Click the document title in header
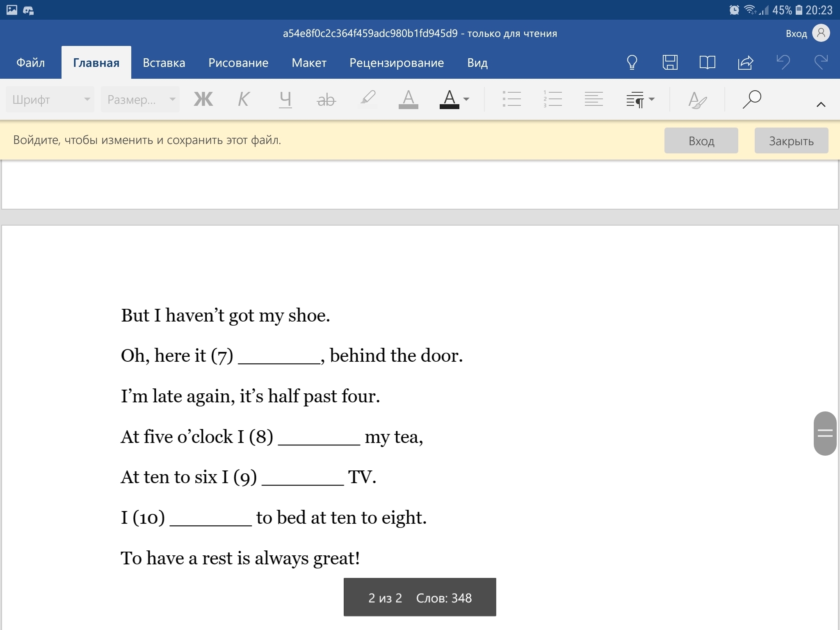 [x=420, y=34]
